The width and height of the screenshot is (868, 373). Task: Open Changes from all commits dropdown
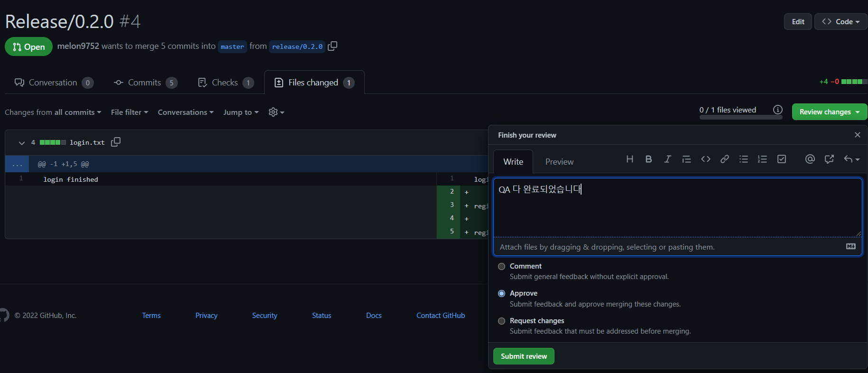53,112
